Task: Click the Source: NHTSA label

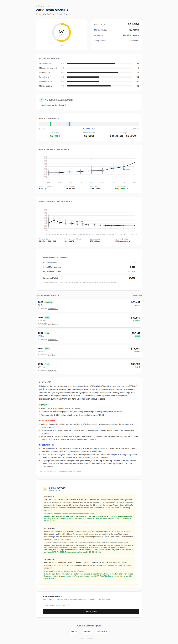Action: 54,490
